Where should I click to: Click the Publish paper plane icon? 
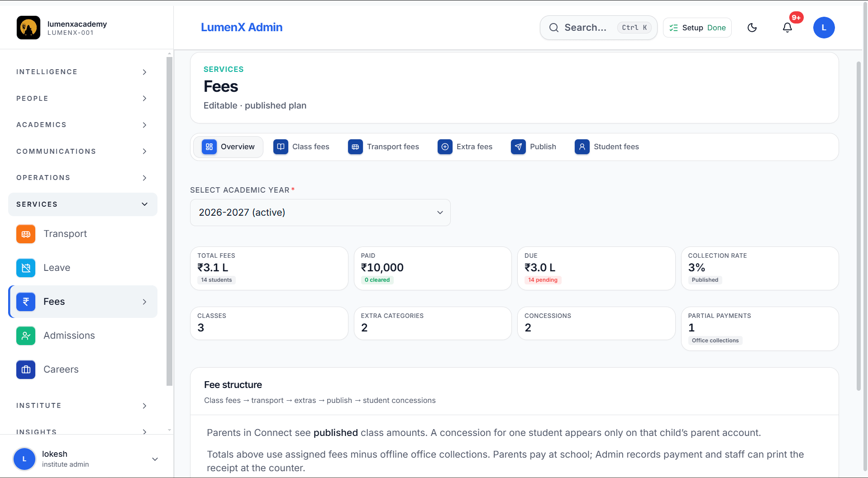518,147
